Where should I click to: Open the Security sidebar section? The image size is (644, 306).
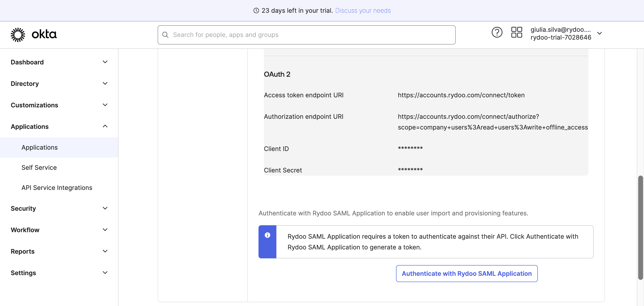(59, 208)
